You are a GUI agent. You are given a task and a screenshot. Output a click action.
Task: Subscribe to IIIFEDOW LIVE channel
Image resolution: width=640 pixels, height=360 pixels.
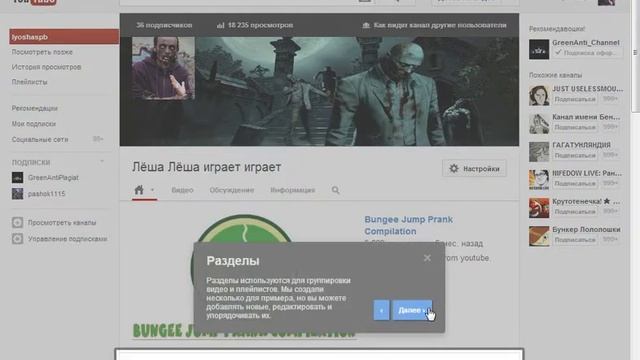575,184
